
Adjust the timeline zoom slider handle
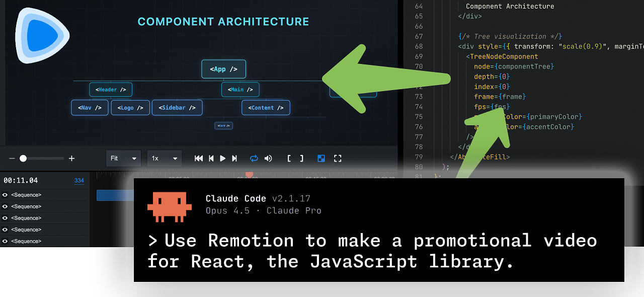pos(23,158)
